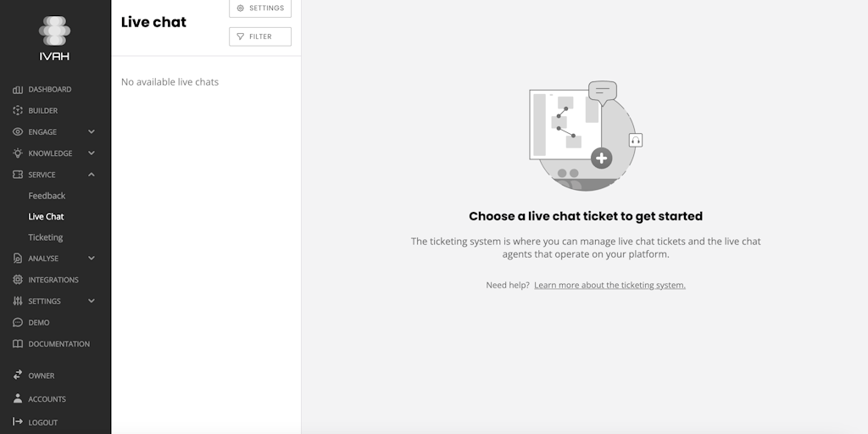
Task: Expand the Settings sidebar chevron
Action: (92, 301)
